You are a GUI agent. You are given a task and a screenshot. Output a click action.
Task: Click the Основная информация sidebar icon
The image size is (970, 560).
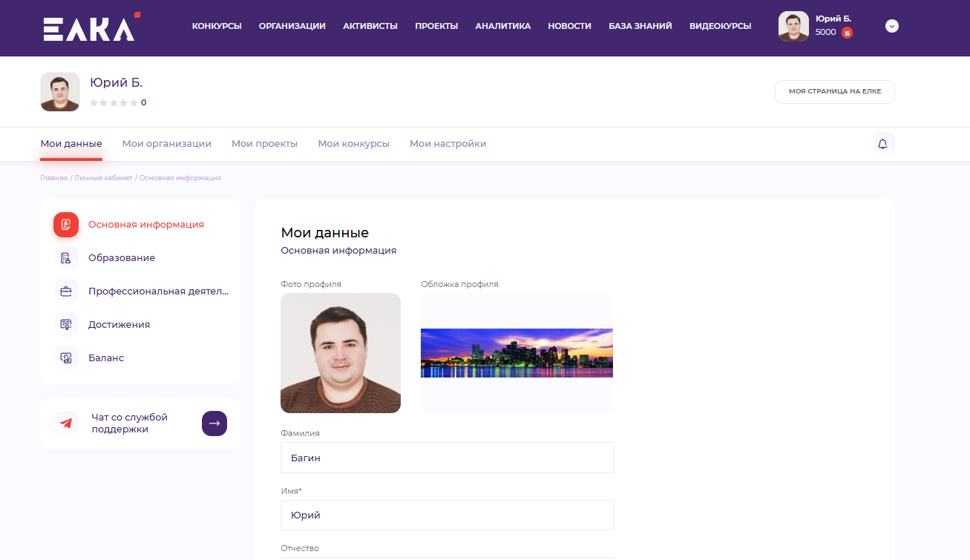[66, 225]
